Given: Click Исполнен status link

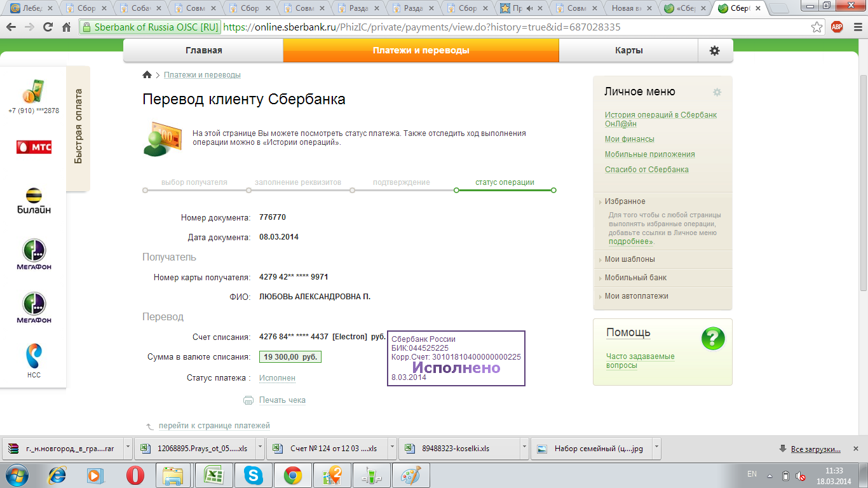Looking at the screenshot, I should (x=277, y=378).
